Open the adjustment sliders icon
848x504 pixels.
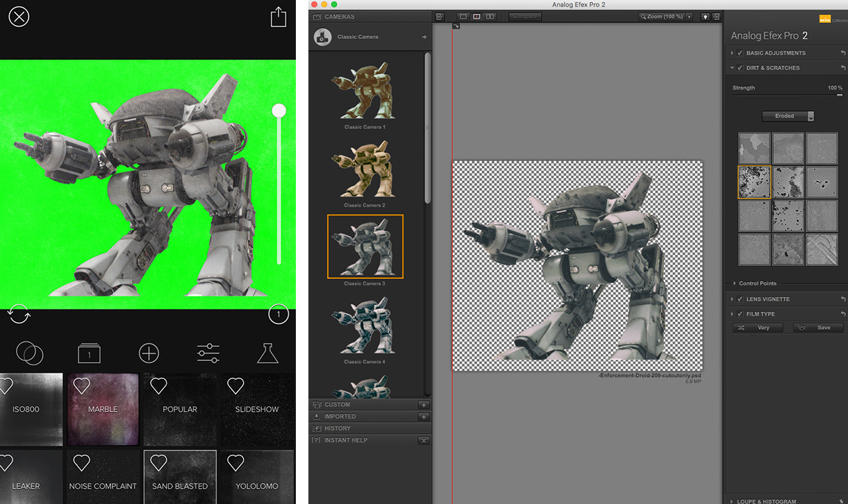pyautogui.click(x=208, y=353)
